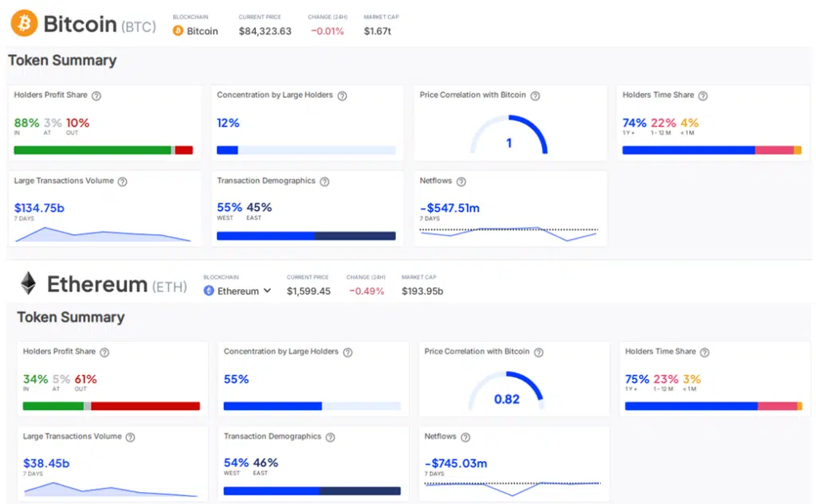Open info icon for Bitcoin Large Transactions Volume
The width and height of the screenshot is (816, 504).
coord(123,182)
